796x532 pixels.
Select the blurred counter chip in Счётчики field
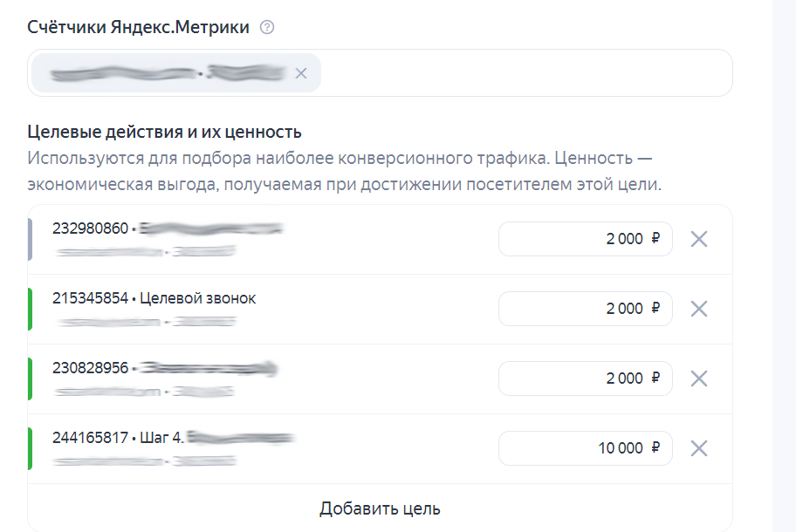coord(166,73)
